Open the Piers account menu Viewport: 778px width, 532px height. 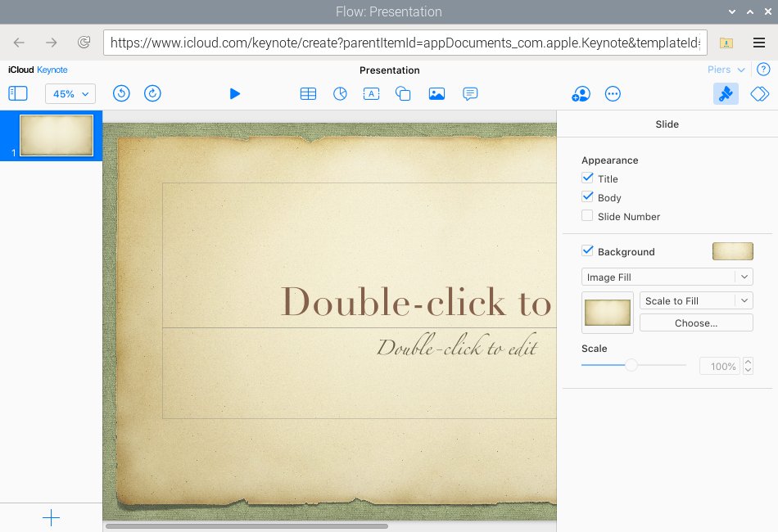coord(726,70)
